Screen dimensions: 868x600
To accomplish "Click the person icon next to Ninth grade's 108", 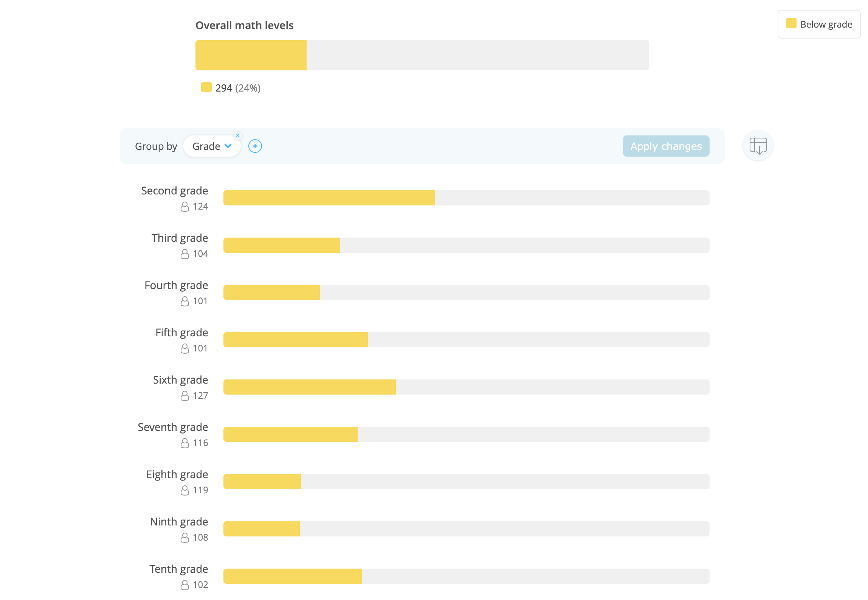I will [184, 538].
